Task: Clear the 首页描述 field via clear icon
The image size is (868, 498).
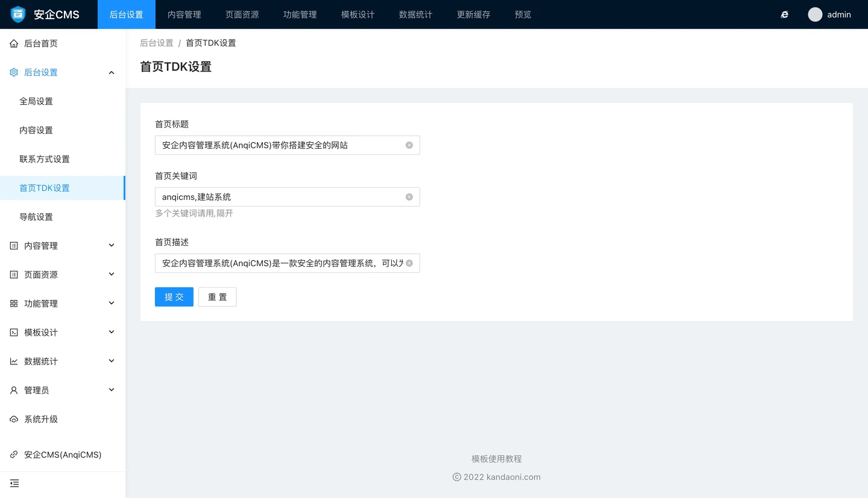Action: [x=409, y=263]
